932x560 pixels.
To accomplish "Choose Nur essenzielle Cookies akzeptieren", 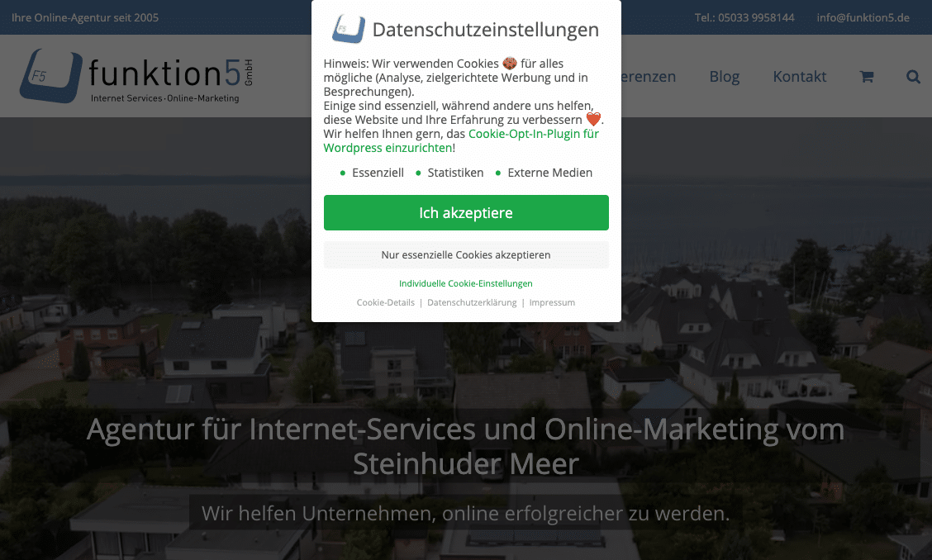I will coord(466,254).
